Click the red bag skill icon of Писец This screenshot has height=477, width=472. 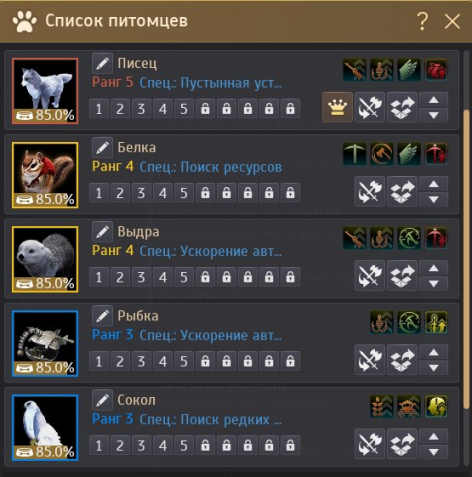point(436,70)
